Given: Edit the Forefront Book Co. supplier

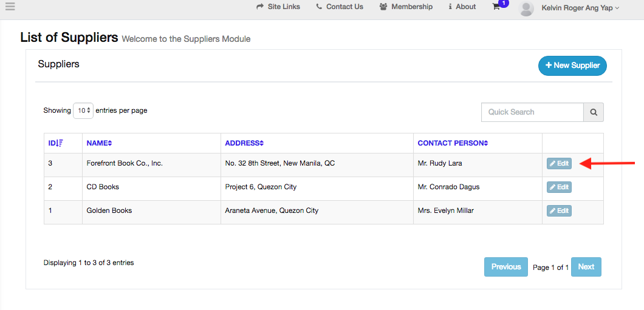Looking at the screenshot, I should click(559, 164).
